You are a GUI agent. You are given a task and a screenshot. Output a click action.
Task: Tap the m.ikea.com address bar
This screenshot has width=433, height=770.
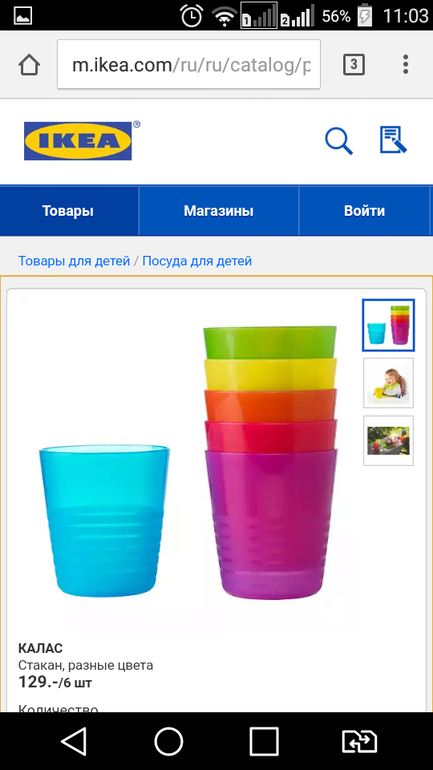coord(189,64)
